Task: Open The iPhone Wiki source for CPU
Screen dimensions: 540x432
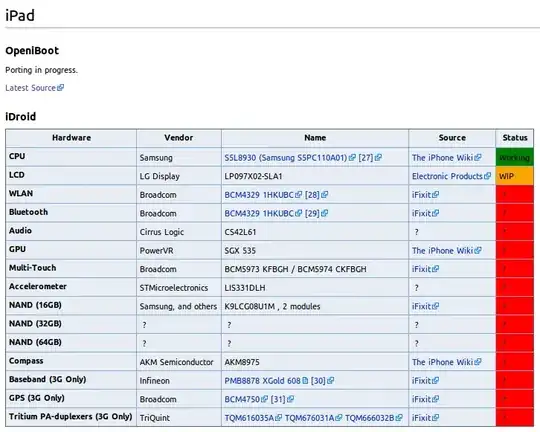Action: (x=446, y=158)
